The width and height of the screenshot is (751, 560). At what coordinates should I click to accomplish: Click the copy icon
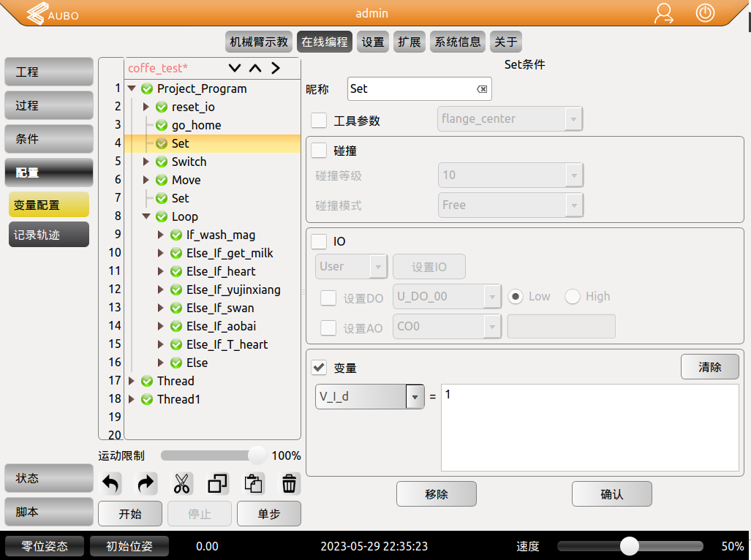pyautogui.click(x=217, y=483)
